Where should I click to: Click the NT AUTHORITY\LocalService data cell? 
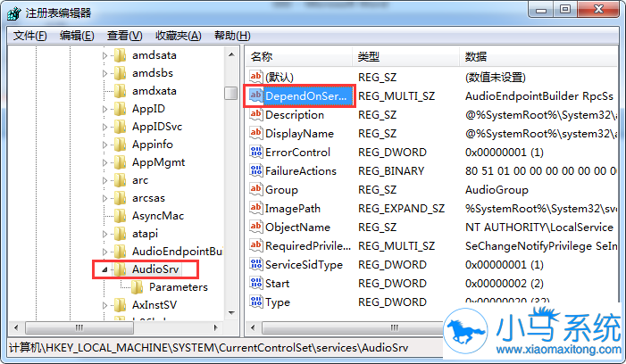tap(539, 227)
